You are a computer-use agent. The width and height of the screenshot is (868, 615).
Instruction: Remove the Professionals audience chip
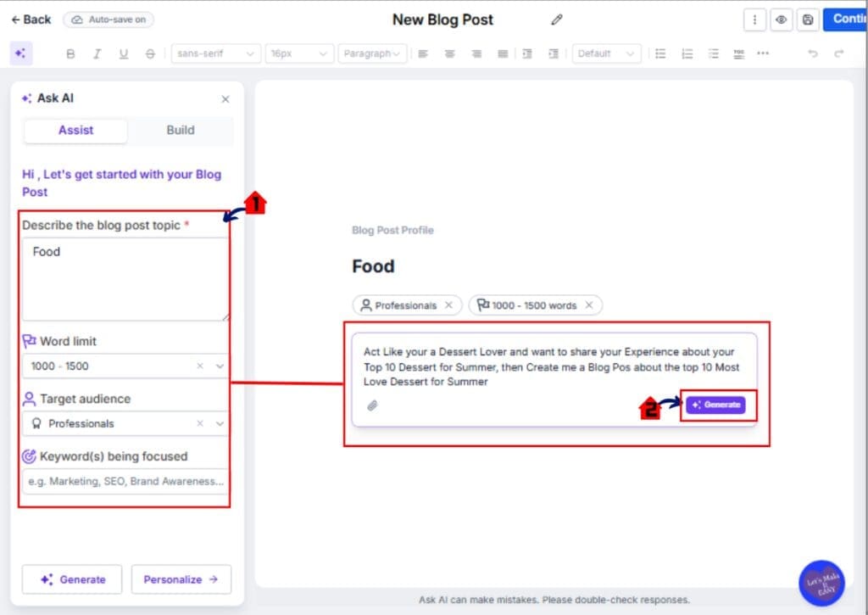tap(448, 305)
